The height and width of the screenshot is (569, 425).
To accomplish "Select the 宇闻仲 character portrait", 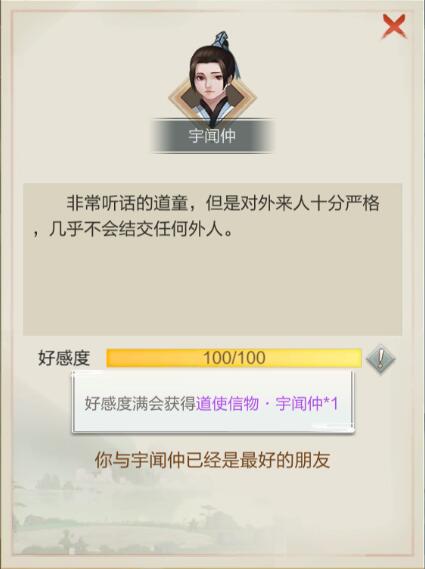I will tap(213, 82).
